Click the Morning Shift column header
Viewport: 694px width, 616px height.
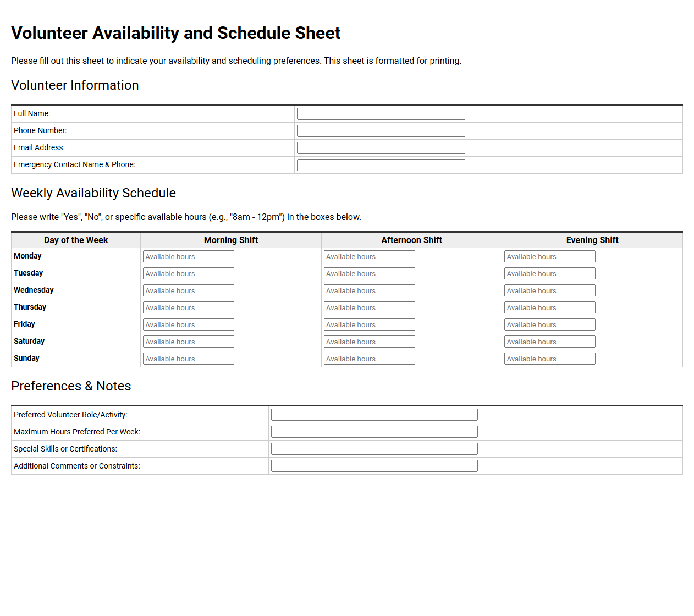tap(231, 240)
